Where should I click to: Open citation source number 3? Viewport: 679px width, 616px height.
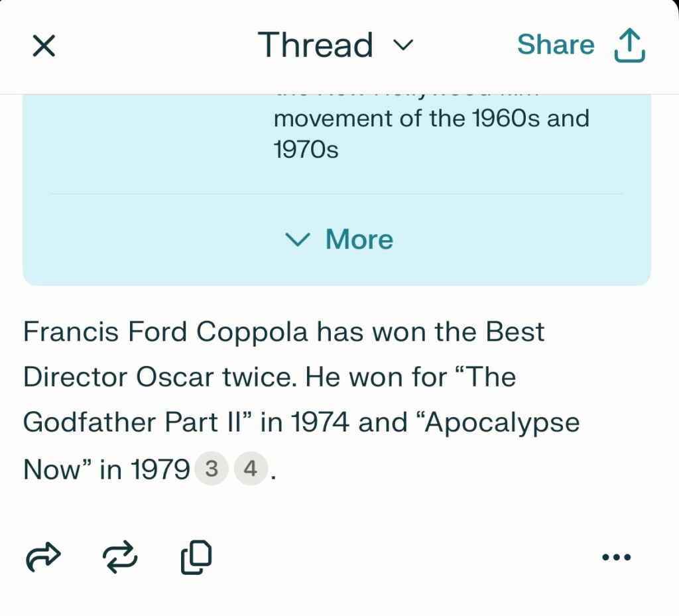pos(212,468)
